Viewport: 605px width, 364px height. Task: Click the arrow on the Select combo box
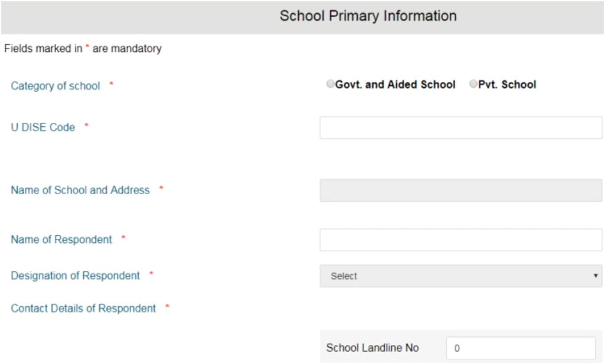tap(596, 276)
